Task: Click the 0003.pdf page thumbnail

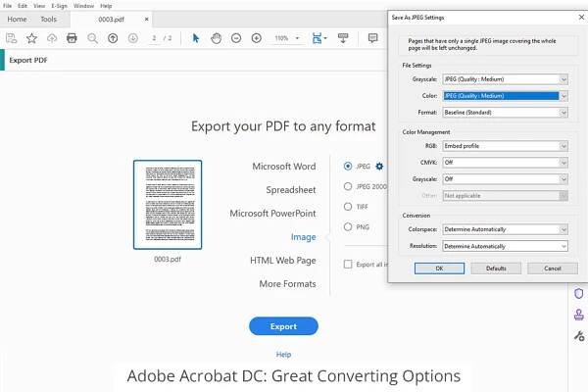Action: pyautogui.click(x=168, y=205)
